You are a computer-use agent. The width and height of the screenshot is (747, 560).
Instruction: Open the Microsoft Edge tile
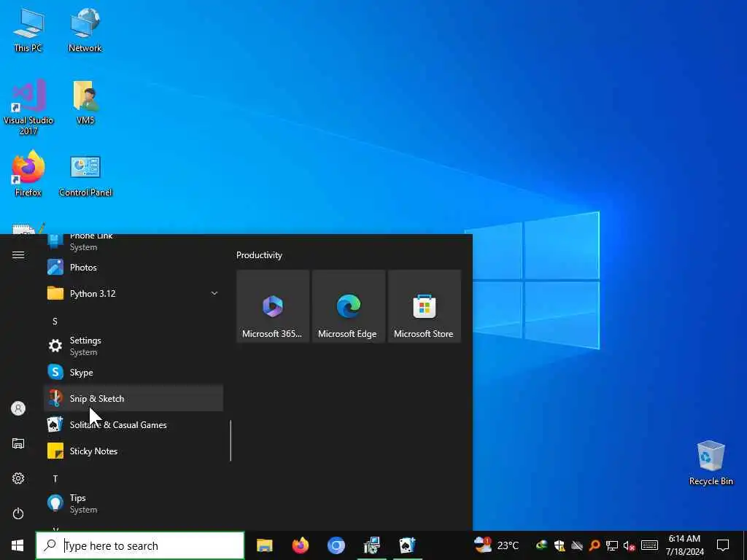pos(348,306)
